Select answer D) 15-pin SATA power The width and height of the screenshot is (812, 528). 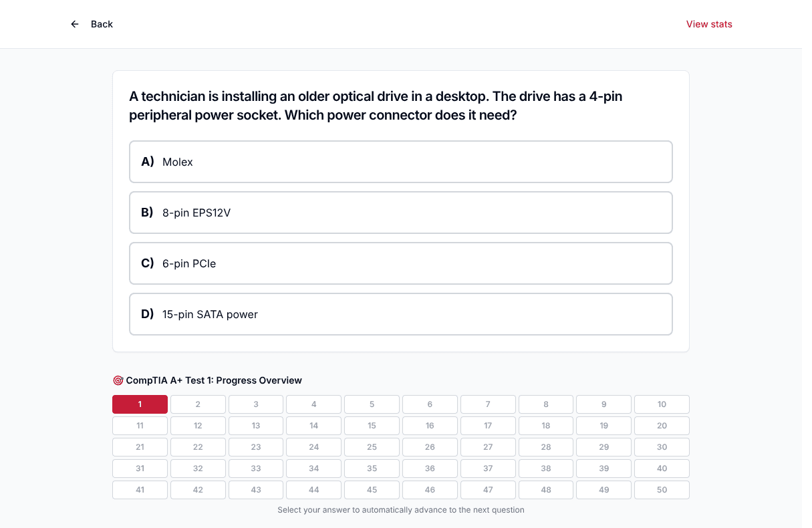401,314
